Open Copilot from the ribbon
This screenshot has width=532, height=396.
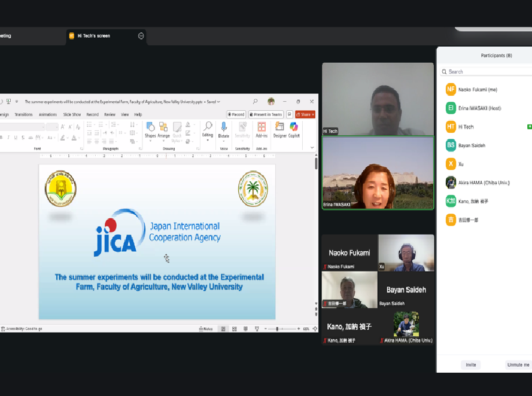[294, 127]
